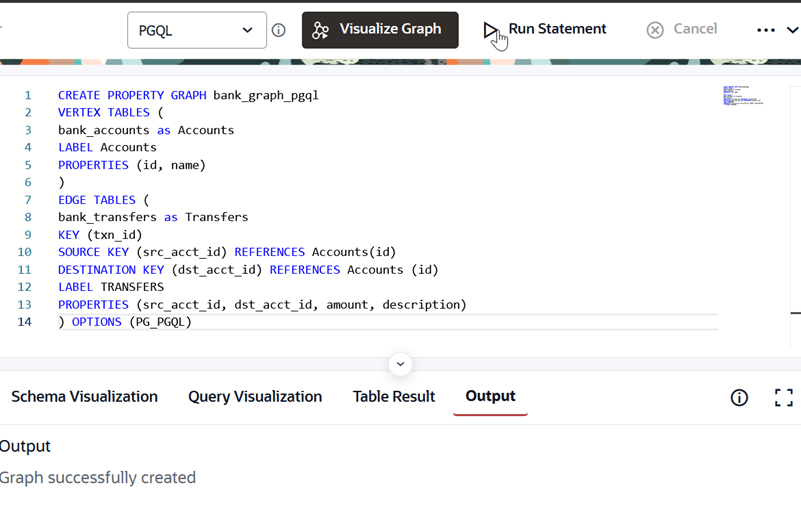This screenshot has width=801, height=514.
Task: Click 'PROPERTIES (id, name)' on line 5
Action: coord(132,165)
